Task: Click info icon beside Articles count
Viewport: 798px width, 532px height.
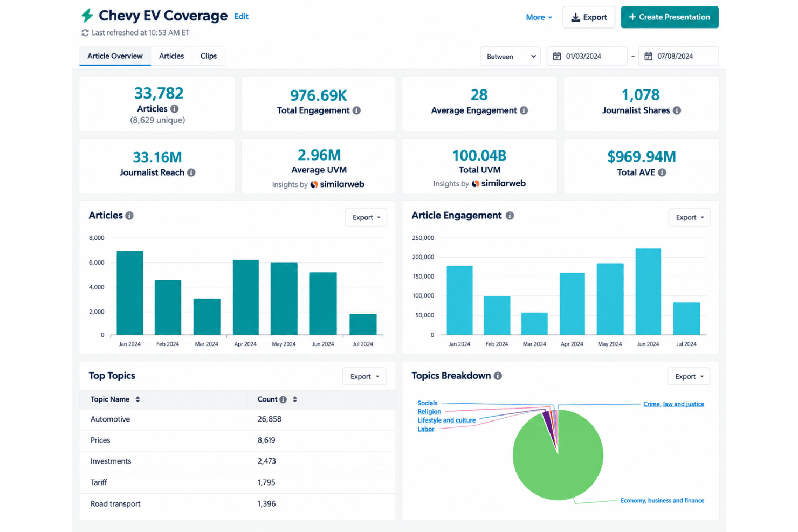Action: [x=174, y=109]
